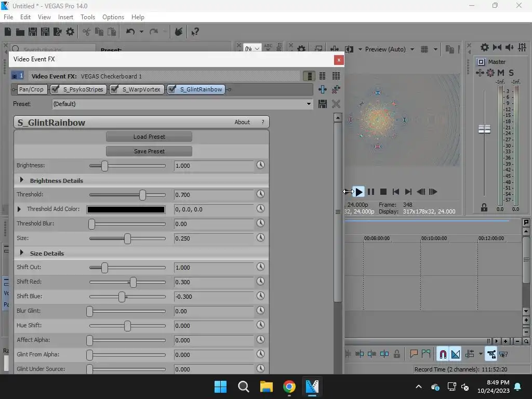Click the Load Preset button
Image resolution: width=532 pixels, height=399 pixels.
click(149, 137)
